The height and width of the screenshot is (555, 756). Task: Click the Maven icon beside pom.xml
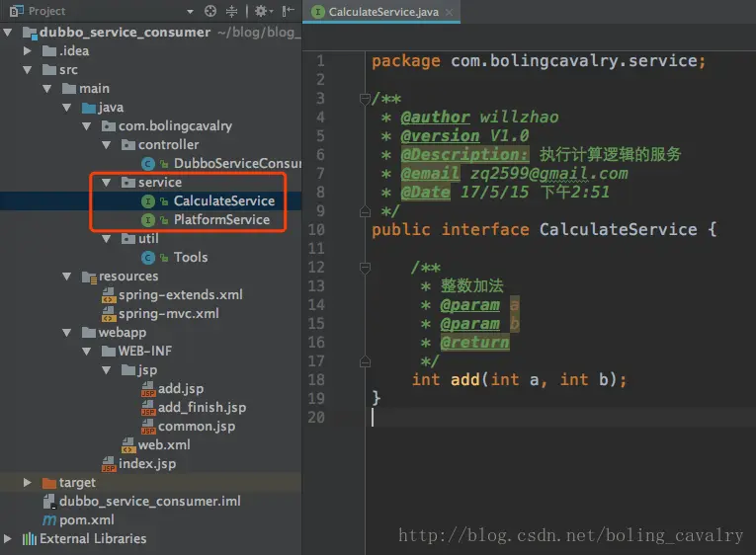click(x=49, y=520)
